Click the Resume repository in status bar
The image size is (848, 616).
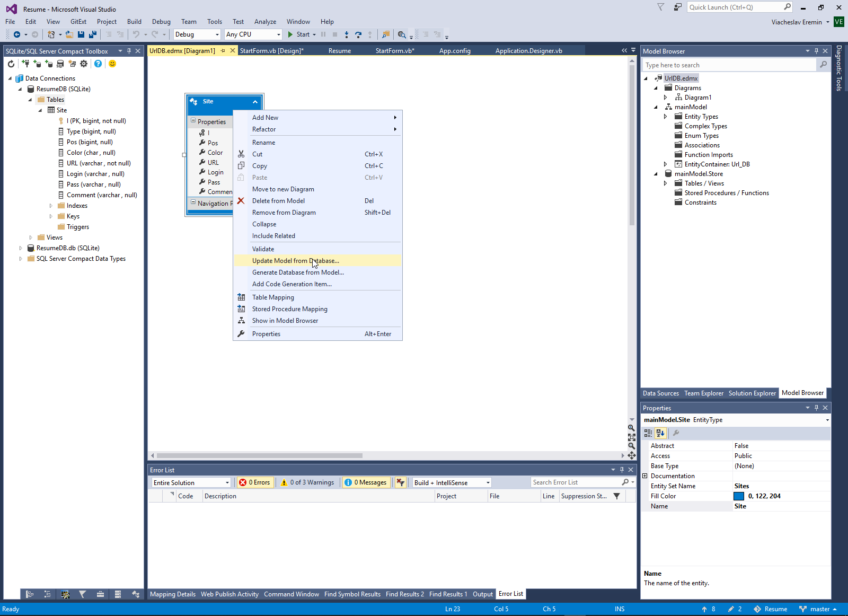pos(771,609)
